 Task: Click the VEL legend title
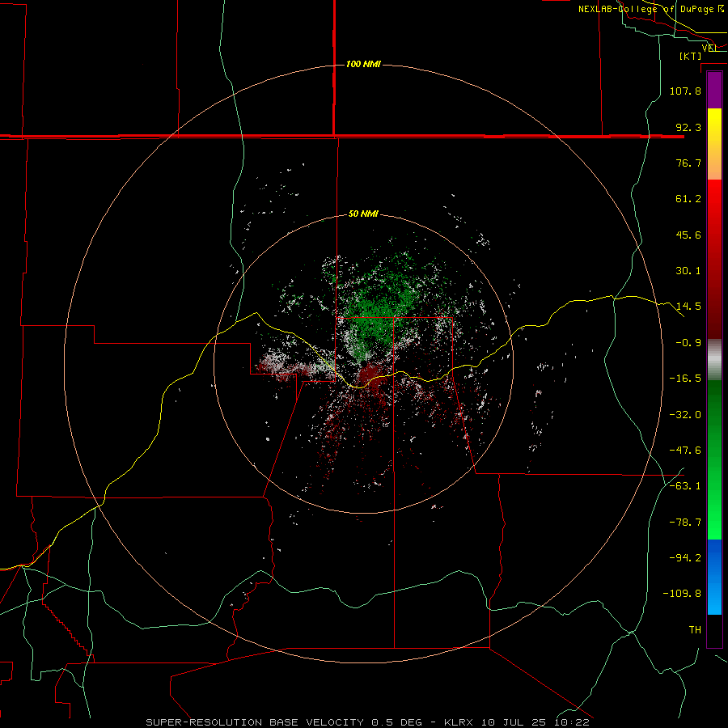pos(709,48)
